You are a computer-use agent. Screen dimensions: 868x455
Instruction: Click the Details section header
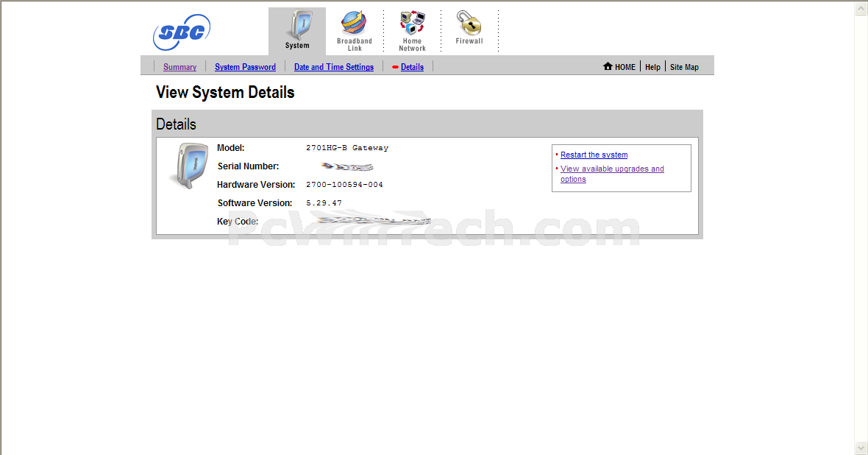176,124
